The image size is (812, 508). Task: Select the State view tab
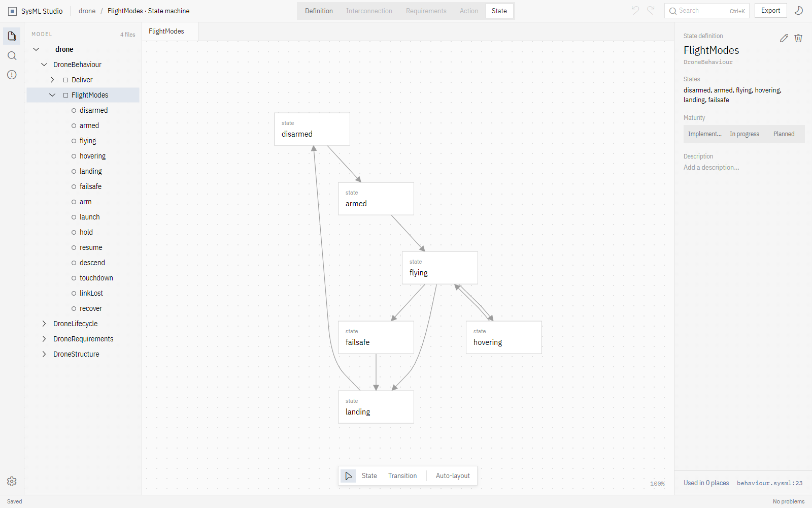point(499,11)
